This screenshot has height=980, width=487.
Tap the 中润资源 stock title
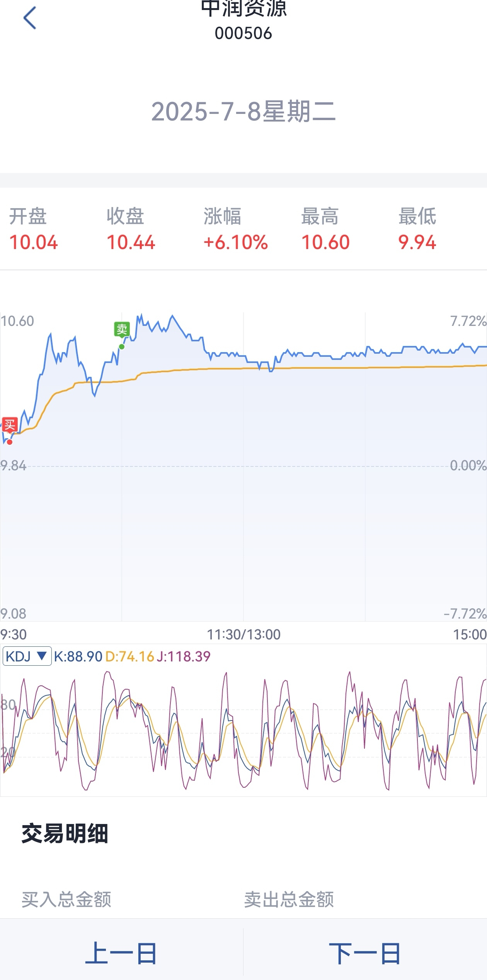tap(243, 8)
